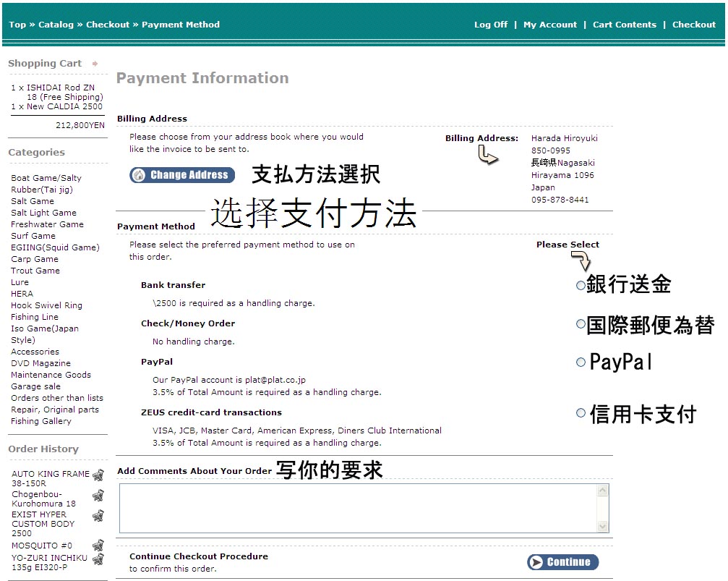Open Orders other than lists category
The height and width of the screenshot is (581, 728).
click(x=57, y=399)
